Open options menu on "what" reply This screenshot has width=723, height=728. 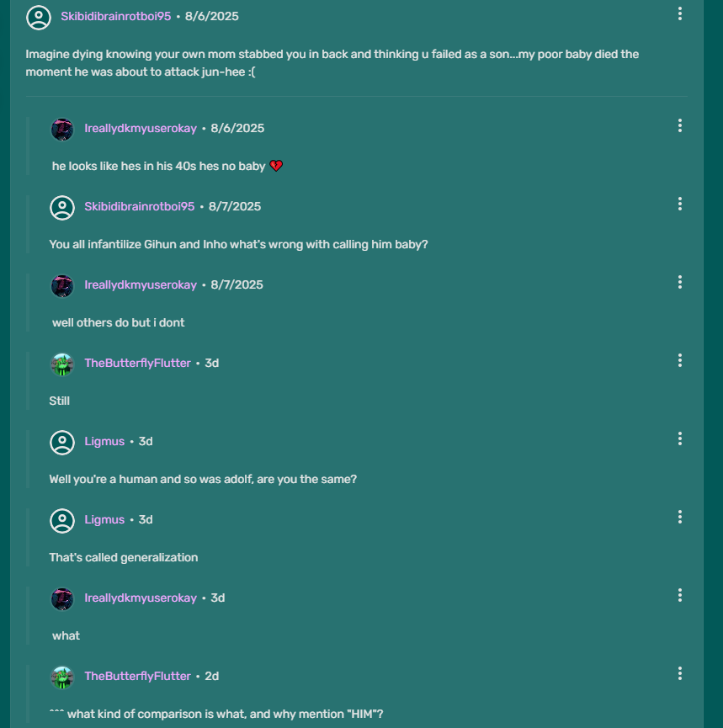pos(680,595)
